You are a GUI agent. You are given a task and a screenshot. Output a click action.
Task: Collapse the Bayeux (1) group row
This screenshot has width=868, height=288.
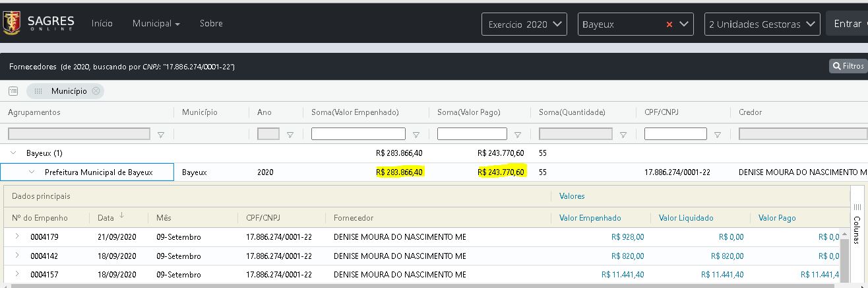coord(13,153)
